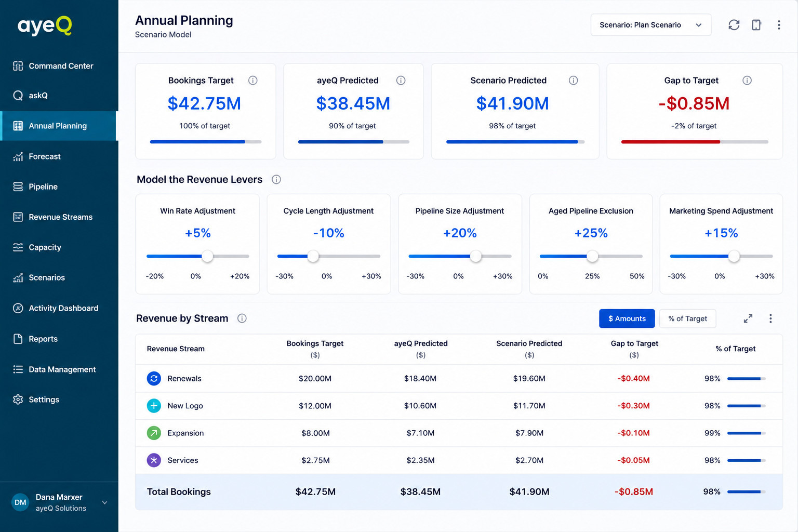Viewport: 798px width, 532px height.
Task: Click the Scenario Predicted card progress bar
Action: coord(515,142)
